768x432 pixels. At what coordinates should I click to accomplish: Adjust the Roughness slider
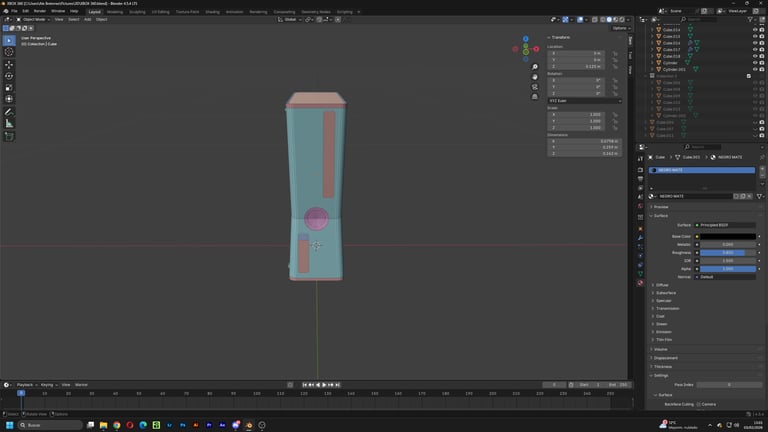click(x=727, y=253)
